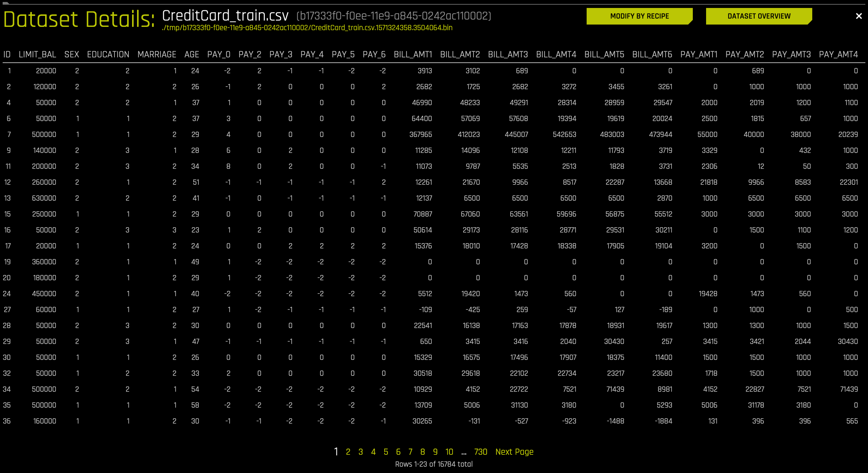This screenshot has height=473, width=868.
Task: Select the BILL_AMT1 column header
Action: [x=413, y=54]
